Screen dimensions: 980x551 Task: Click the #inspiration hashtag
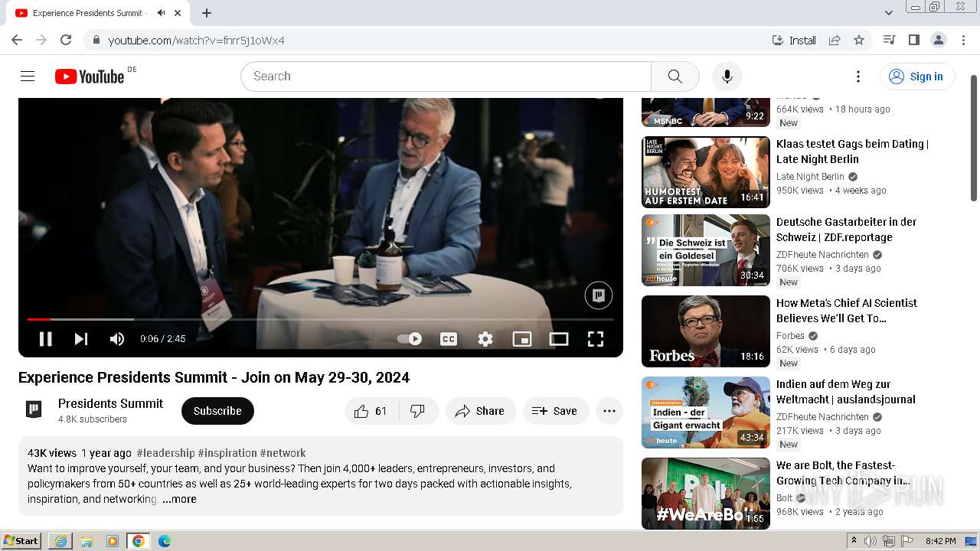tap(227, 453)
